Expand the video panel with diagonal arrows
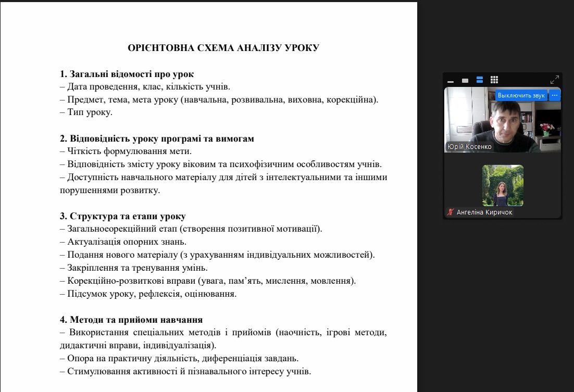 coord(554,80)
